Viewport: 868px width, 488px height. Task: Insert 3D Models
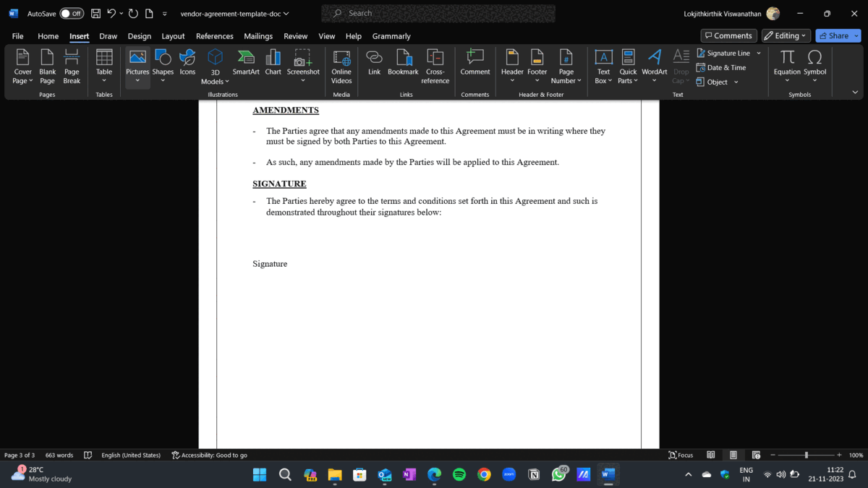point(215,67)
